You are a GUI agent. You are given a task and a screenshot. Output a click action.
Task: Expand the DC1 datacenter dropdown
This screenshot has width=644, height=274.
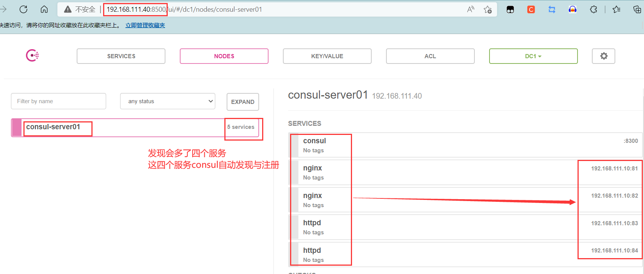click(x=533, y=56)
